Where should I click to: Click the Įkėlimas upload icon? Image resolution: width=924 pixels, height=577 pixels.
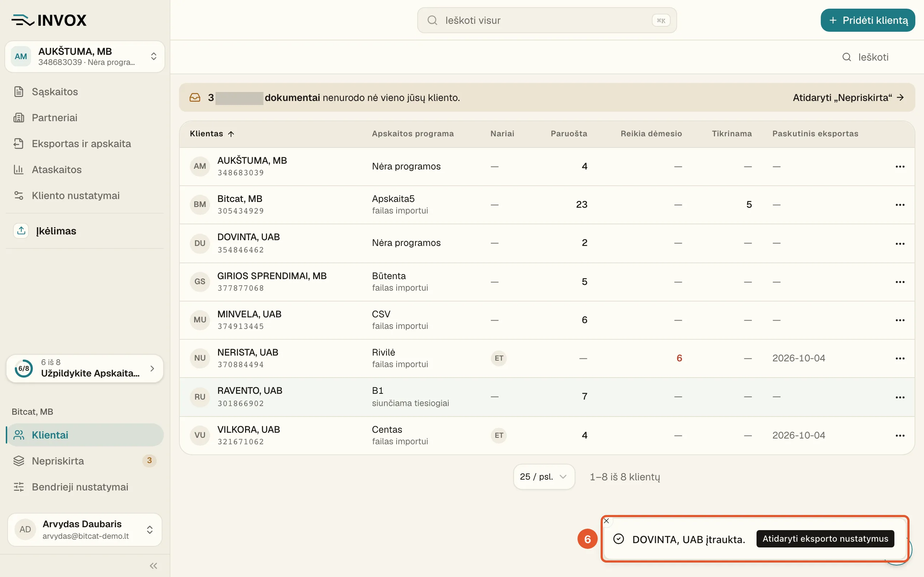(x=21, y=230)
